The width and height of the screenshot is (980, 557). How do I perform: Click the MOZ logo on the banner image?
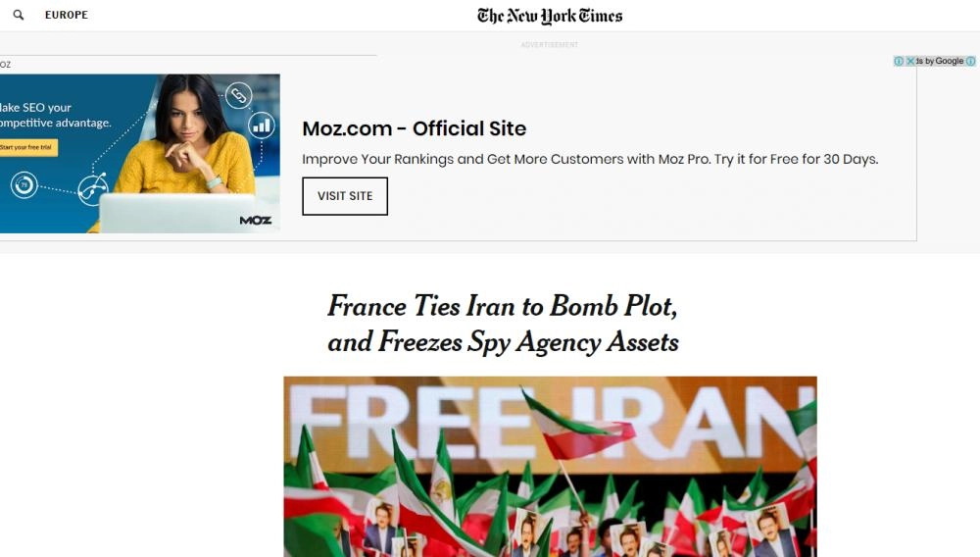(255, 221)
